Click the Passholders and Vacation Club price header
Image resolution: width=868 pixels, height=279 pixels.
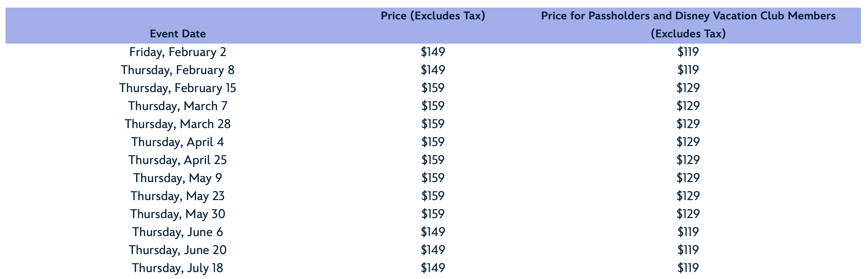(x=688, y=25)
